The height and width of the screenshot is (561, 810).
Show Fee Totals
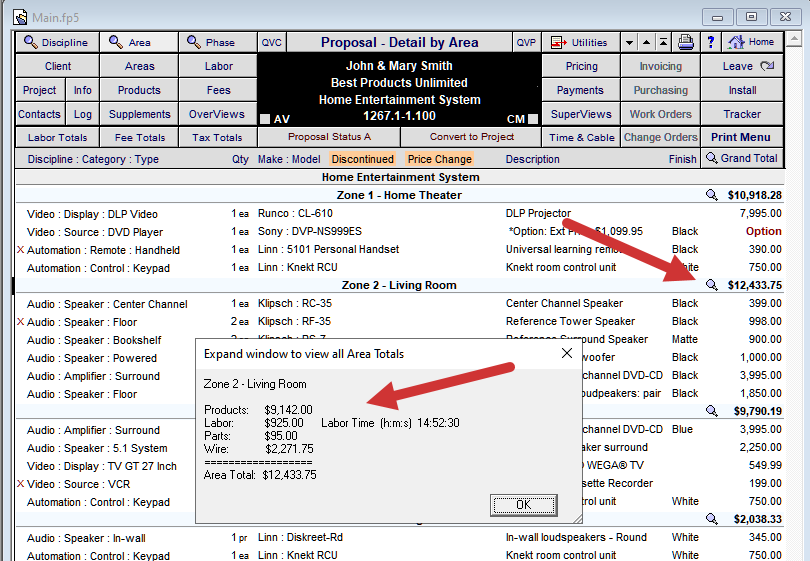click(x=139, y=137)
